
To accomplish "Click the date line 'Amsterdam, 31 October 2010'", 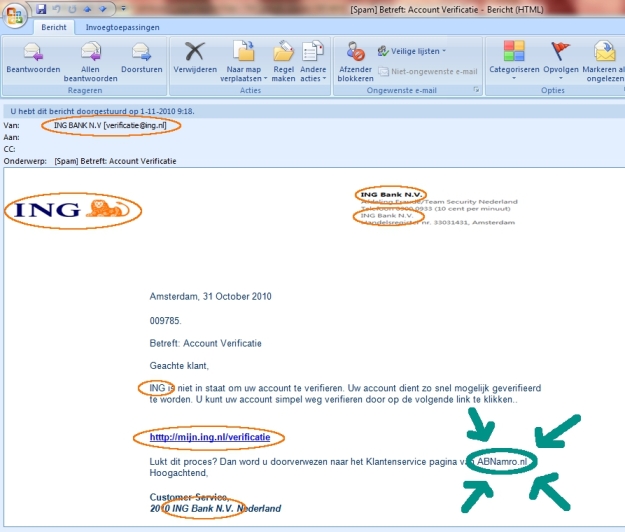I will pos(210,296).
